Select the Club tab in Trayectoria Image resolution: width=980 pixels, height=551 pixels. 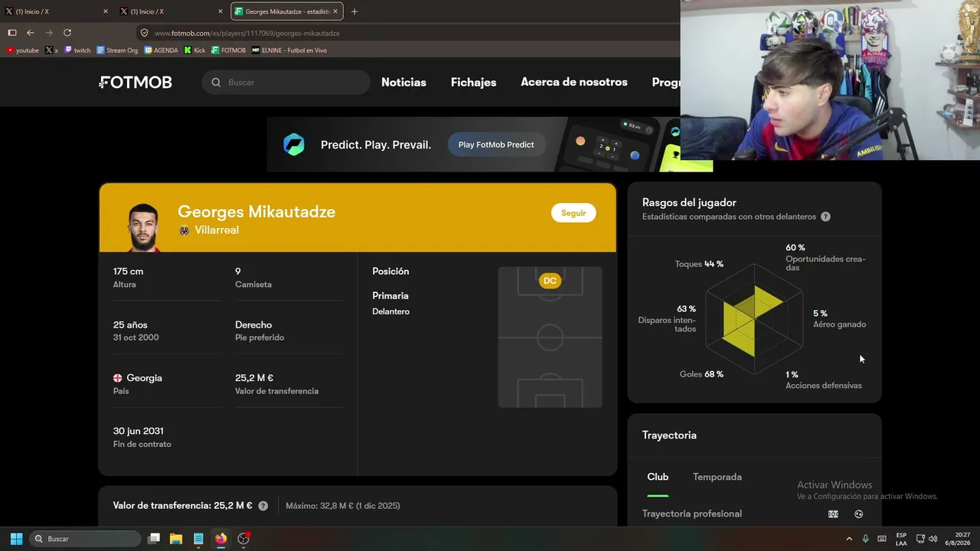point(658,477)
